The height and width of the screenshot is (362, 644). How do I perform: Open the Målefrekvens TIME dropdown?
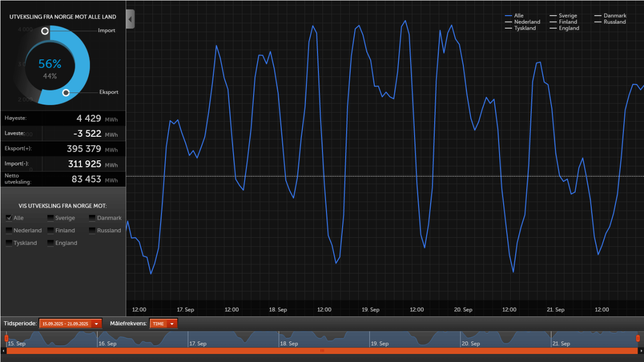coord(171,323)
